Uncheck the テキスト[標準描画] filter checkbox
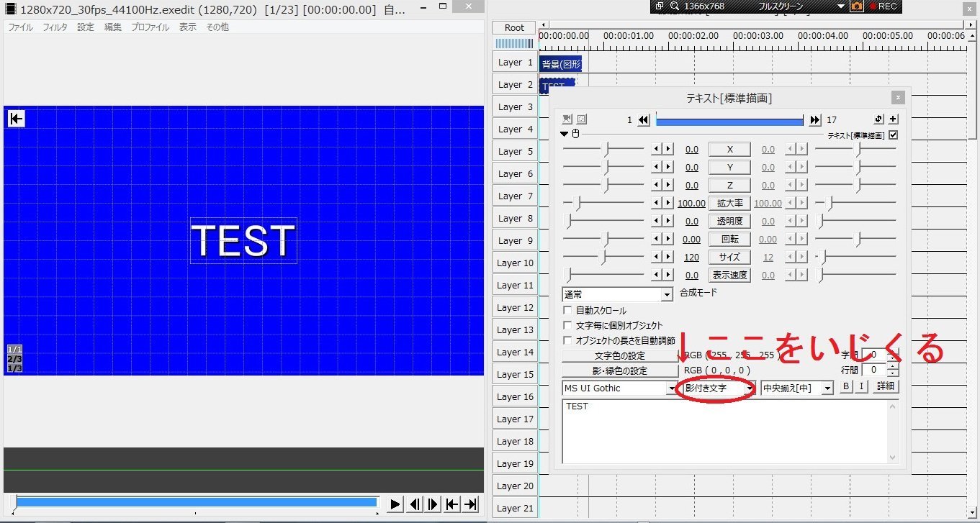The width and height of the screenshot is (980, 523). coord(893,135)
